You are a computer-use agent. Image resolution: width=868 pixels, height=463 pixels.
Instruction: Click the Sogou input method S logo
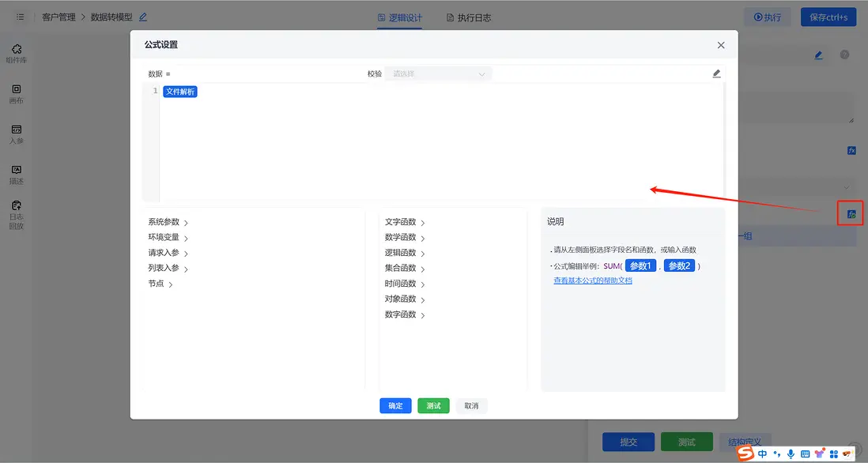[745, 454]
